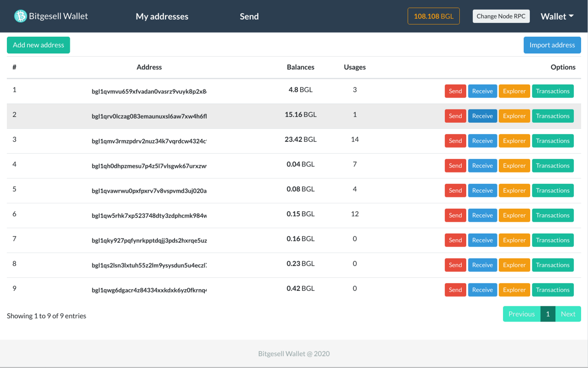
Task: Send from address row 1 (4.8 BGL)
Action: (455, 91)
